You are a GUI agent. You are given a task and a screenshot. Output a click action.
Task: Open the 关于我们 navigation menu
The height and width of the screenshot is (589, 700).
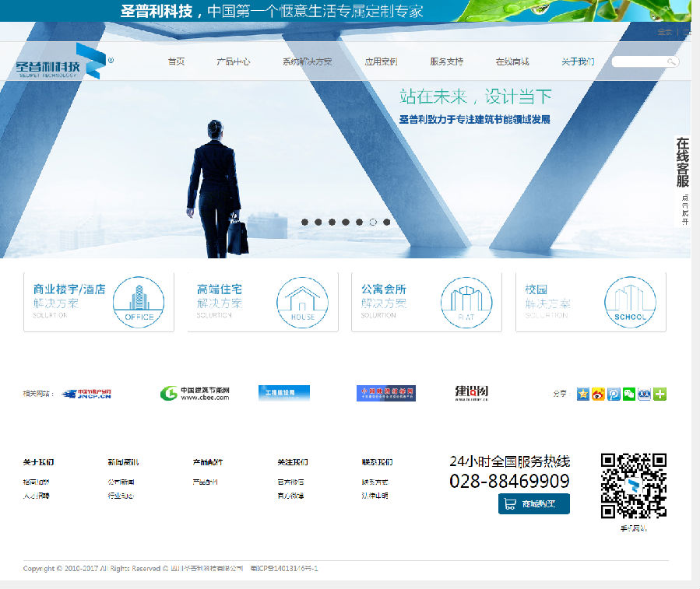(578, 61)
